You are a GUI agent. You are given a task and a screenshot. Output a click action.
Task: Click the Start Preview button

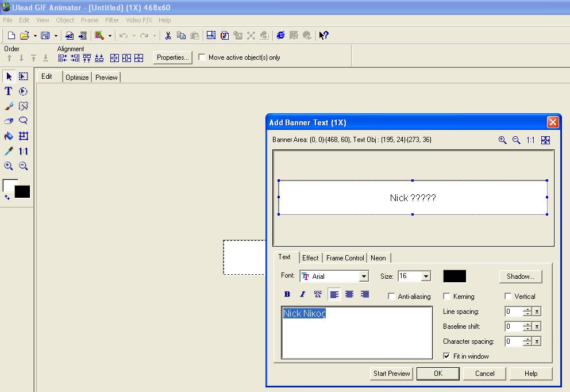[x=391, y=374]
